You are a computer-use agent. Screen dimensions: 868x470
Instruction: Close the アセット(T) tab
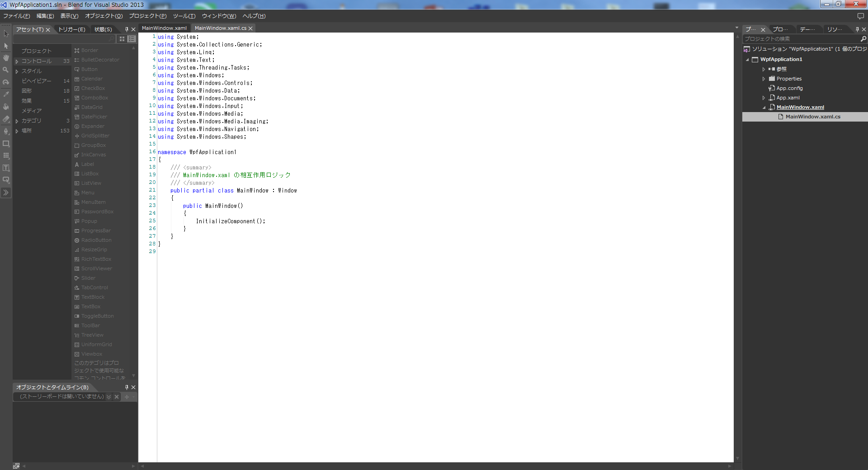coord(48,30)
